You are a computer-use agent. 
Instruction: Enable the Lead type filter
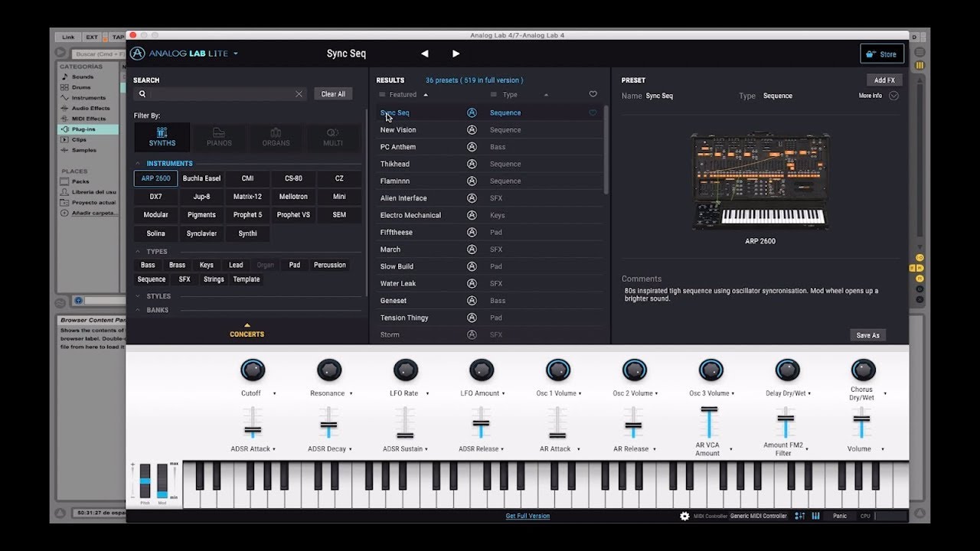tap(236, 265)
